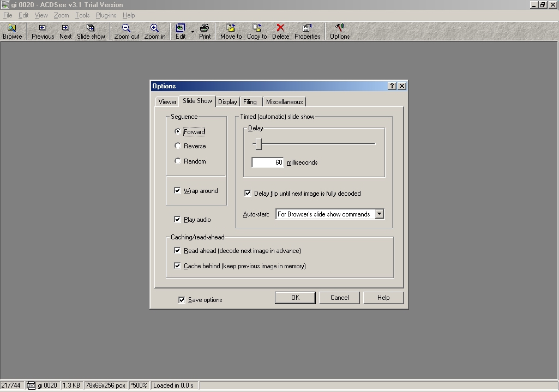Click Cancel in Options dialog
Screen dimensions: 559x392
[x=339, y=298]
